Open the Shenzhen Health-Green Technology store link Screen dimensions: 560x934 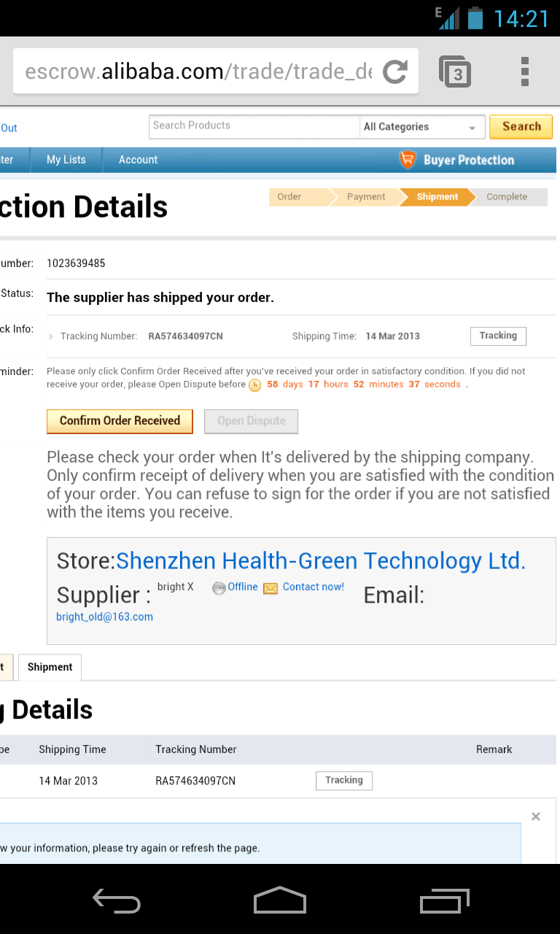pyautogui.click(x=321, y=560)
